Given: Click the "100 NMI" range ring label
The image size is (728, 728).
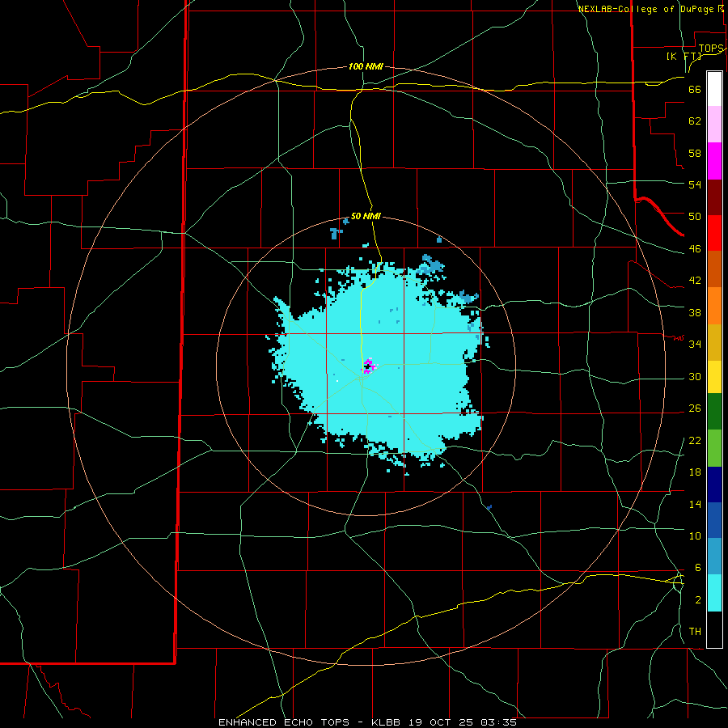Looking at the screenshot, I should (x=366, y=66).
